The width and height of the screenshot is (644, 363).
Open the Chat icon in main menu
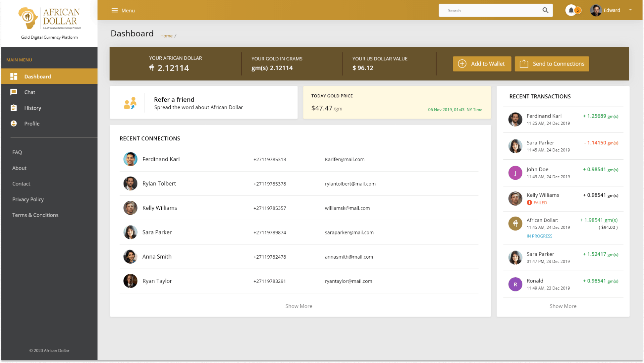coord(14,92)
